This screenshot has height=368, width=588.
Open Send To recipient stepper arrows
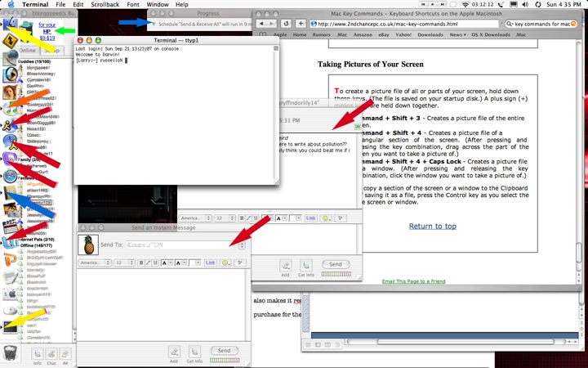click(243, 245)
